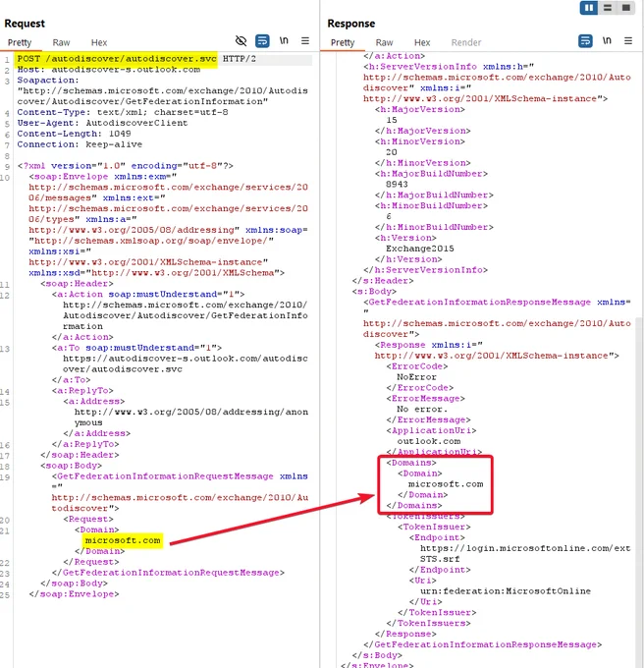Click the MajorVersion value 15 in Response
The height and width of the screenshot is (668, 644).
pos(392,120)
